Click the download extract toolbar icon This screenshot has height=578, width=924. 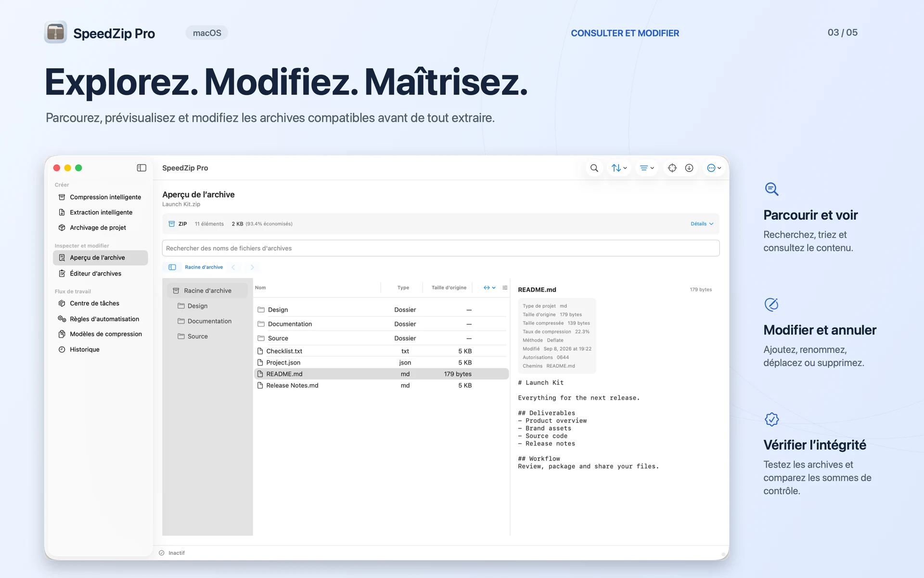point(689,168)
